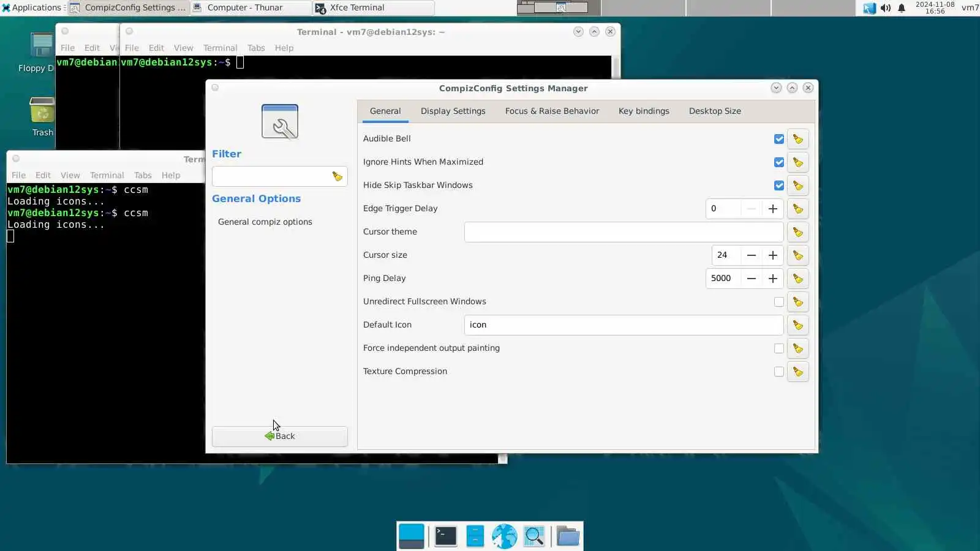Open the Focus & Raise Behavior tab
980x551 pixels.
click(x=552, y=111)
